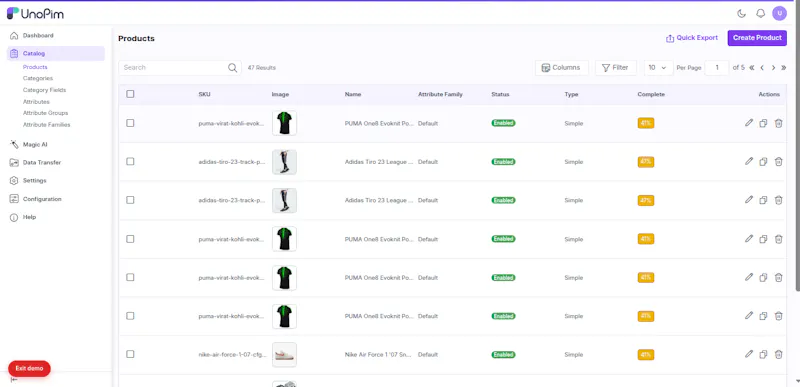Open Categories submenu item
Image resolution: width=800 pixels, height=387 pixels.
click(x=38, y=79)
